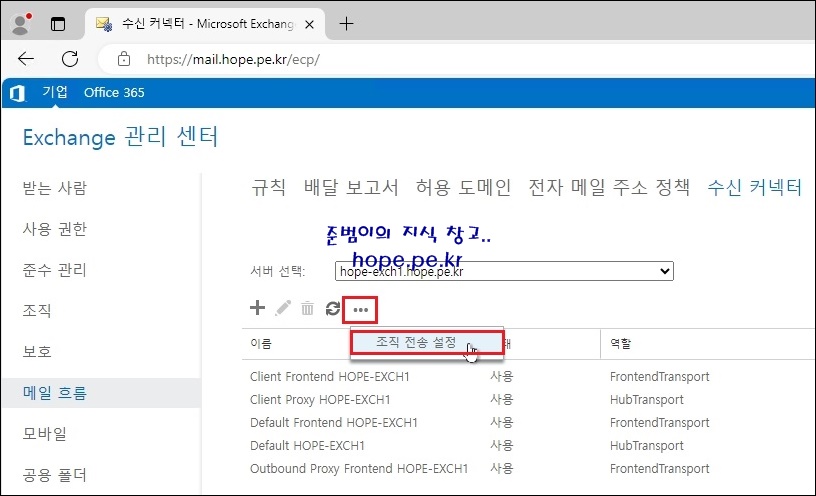Click the pencil edit icon in the toolbar

pos(283,308)
